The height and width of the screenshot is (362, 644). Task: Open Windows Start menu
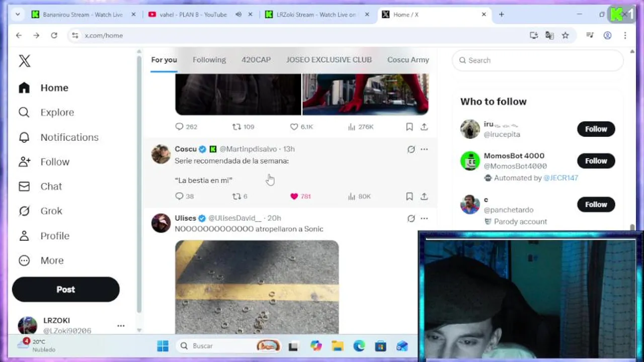163,346
